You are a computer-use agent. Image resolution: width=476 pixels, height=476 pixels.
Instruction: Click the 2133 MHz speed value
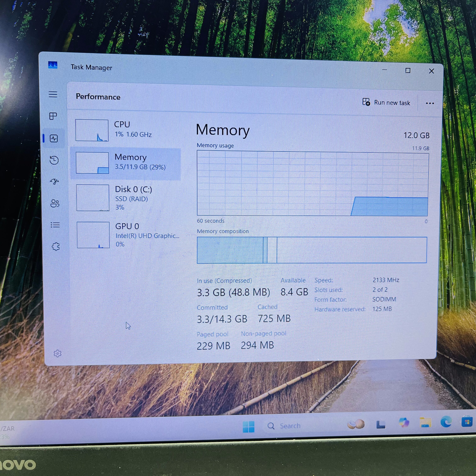click(x=386, y=280)
